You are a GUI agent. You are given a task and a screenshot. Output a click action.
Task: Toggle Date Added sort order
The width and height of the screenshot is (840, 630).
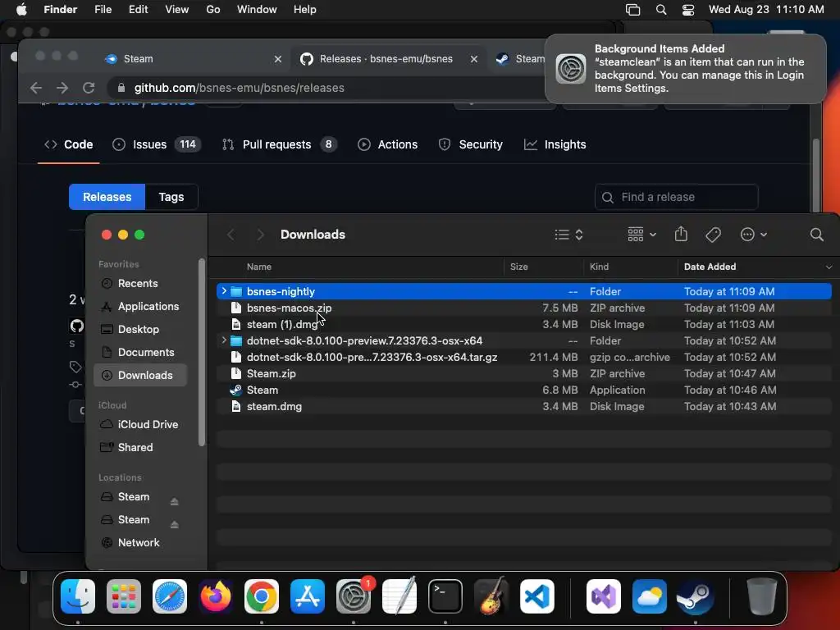[x=757, y=267]
